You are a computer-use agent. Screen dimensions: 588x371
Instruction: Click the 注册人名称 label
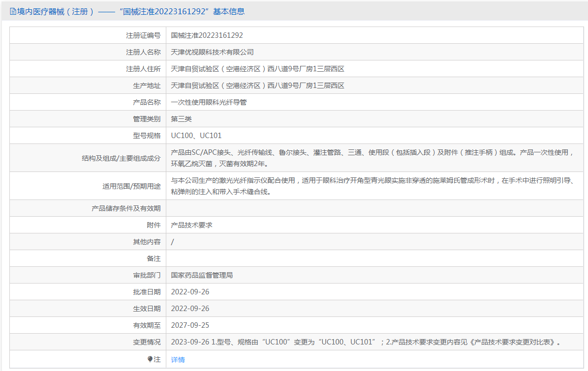click(x=143, y=52)
